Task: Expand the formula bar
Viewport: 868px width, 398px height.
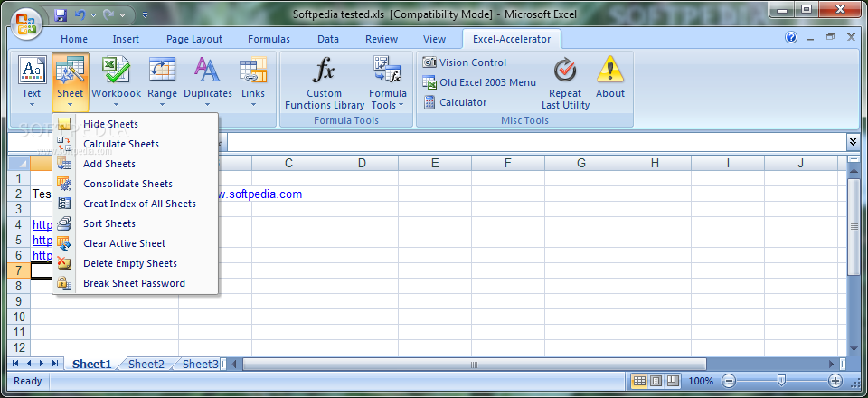Action: 853,143
